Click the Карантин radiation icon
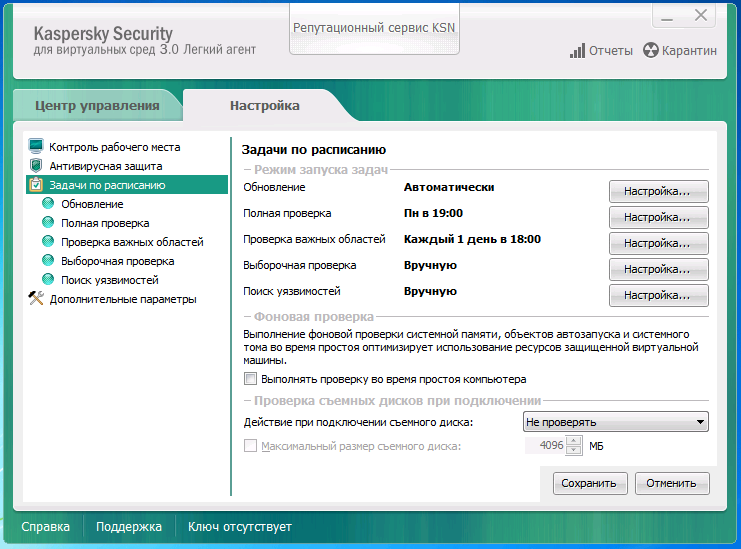Screen dimensions: 741x549 [651, 51]
